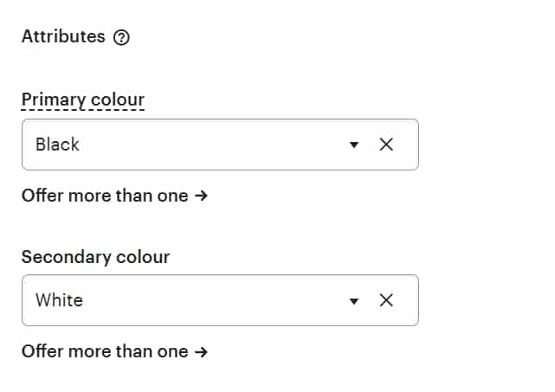Remove White using the X in the Secondary colour box

(x=386, y=300)
